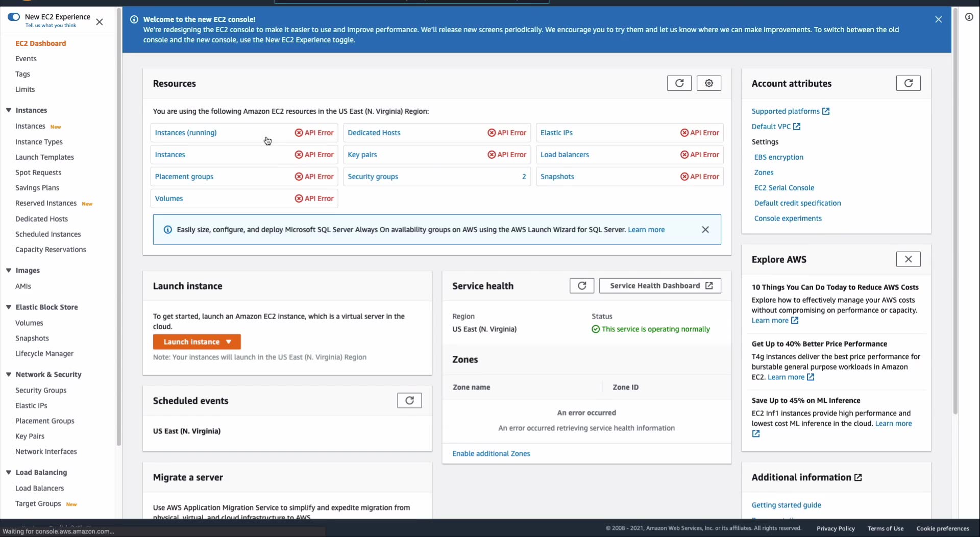Open Load balancers resource link

(565, 155)
